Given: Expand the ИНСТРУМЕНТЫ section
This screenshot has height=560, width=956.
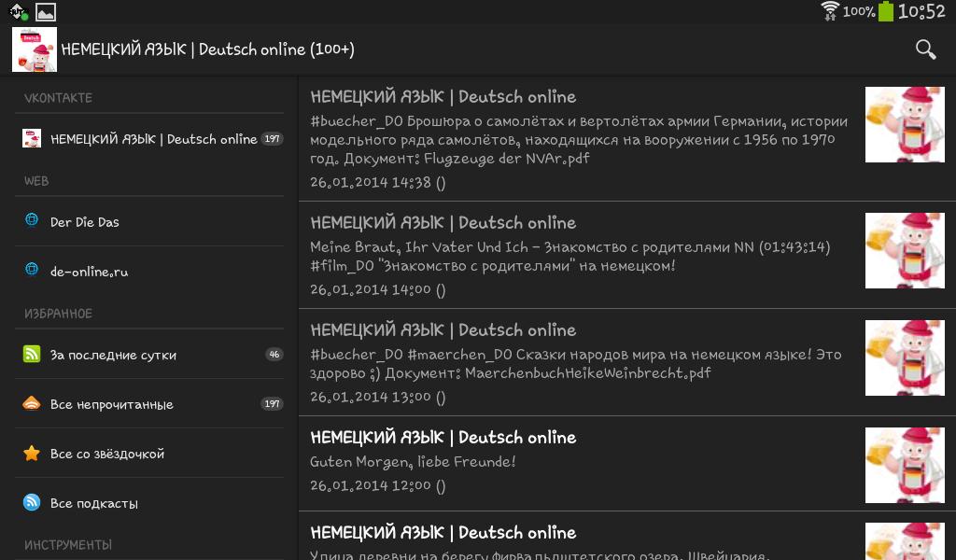Looking at the screenshot, I should click(149, 544).
